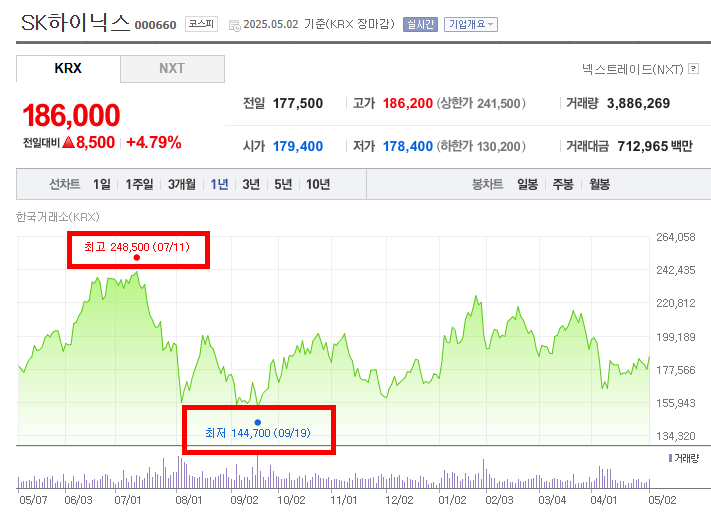The width and height of the screenshot is (711, 519).
Task: Select the 주봉 candle chart
Action: [x=563, y=184]
